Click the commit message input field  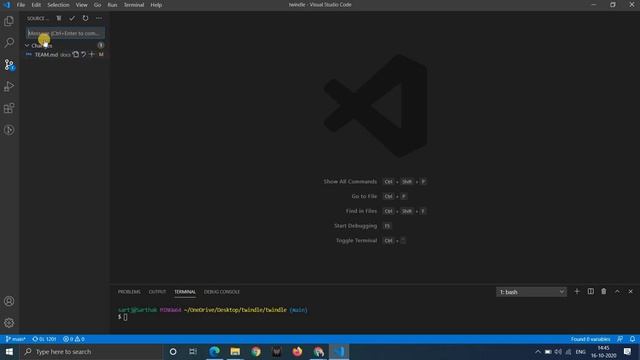pos(65,33)
